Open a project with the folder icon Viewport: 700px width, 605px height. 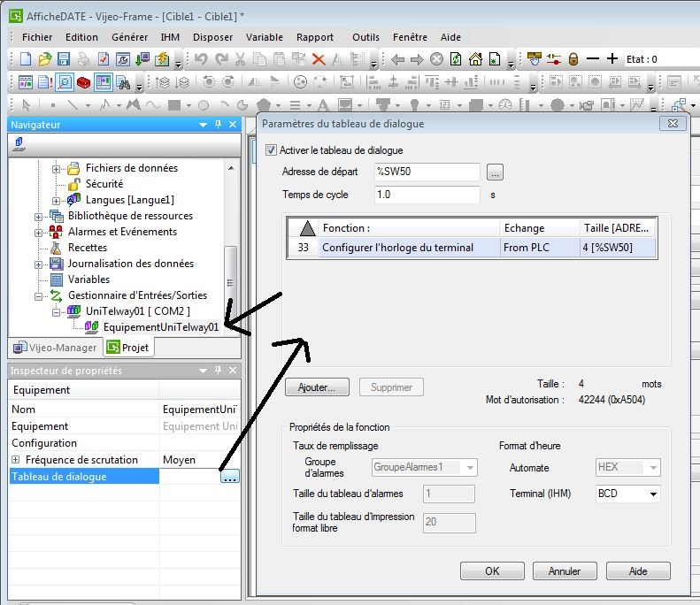coord(44,59)
